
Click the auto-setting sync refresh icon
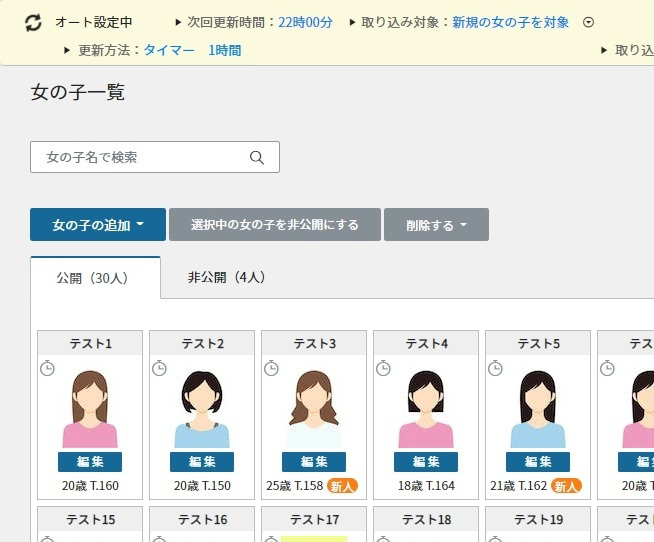(x=34, y=22)
